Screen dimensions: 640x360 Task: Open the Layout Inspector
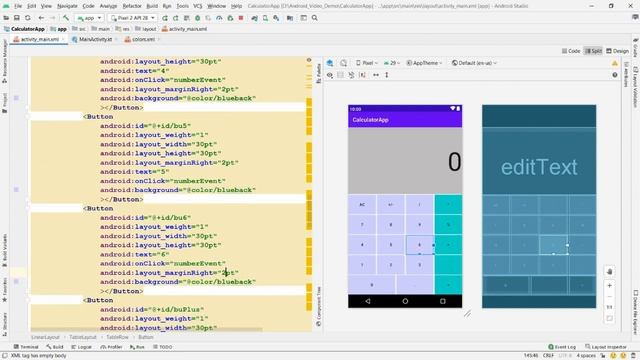pos(606,347)
